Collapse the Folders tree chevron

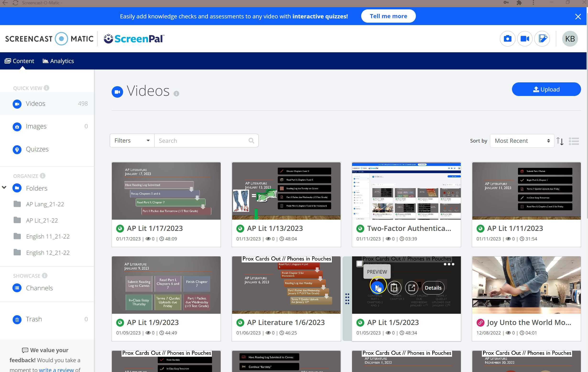pos(4,188)
